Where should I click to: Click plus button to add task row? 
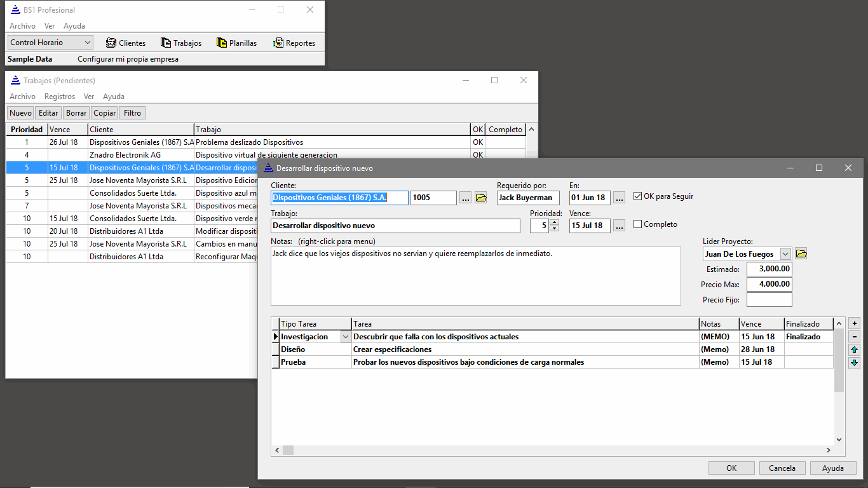tap(854, 323)
